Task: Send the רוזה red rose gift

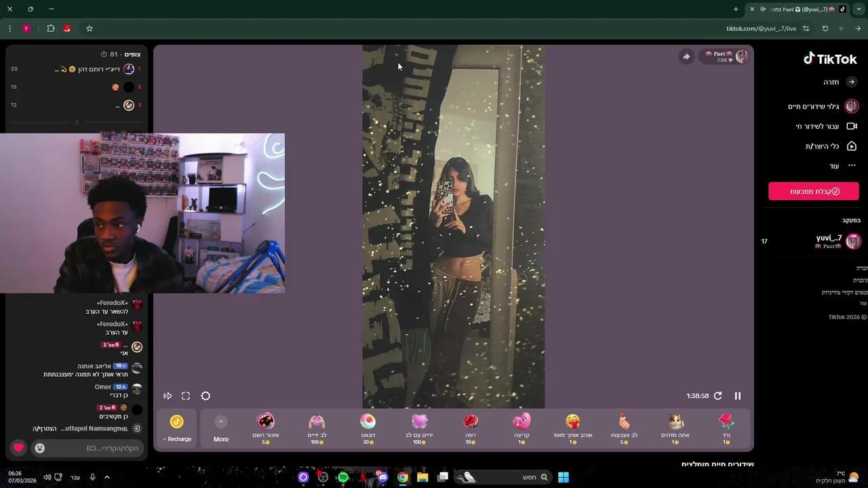Action: [x=471, y=428]
